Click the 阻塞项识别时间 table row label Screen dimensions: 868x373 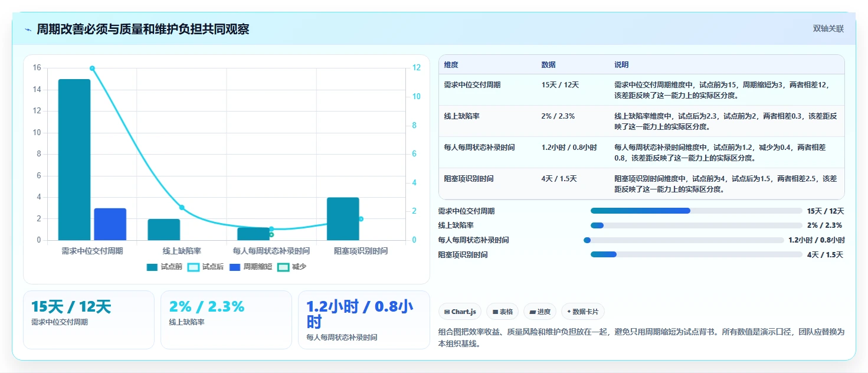click(469, 179)
